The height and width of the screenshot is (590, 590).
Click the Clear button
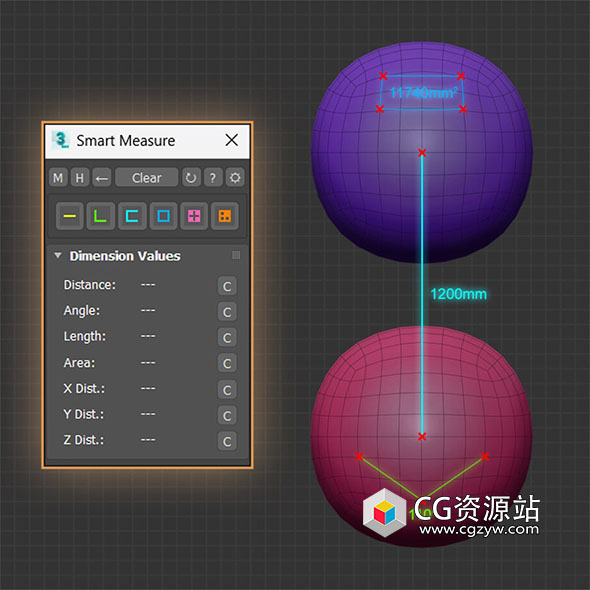146,178
